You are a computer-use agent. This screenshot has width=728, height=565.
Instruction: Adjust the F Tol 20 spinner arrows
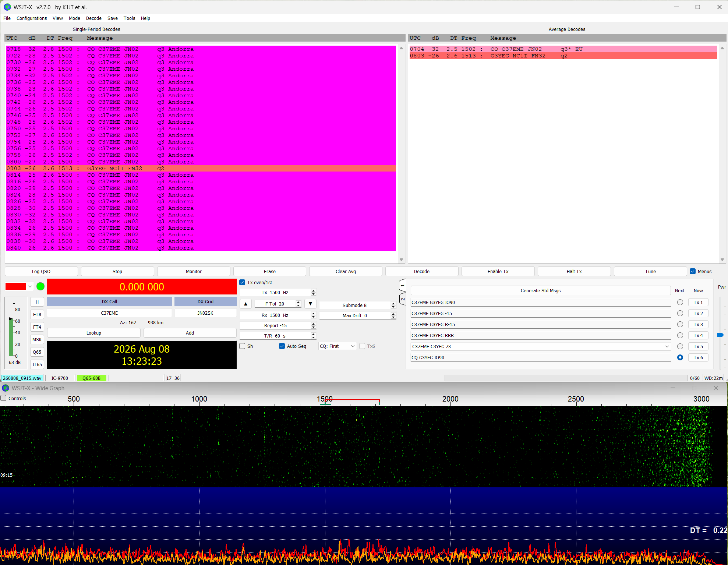(298, 304)
